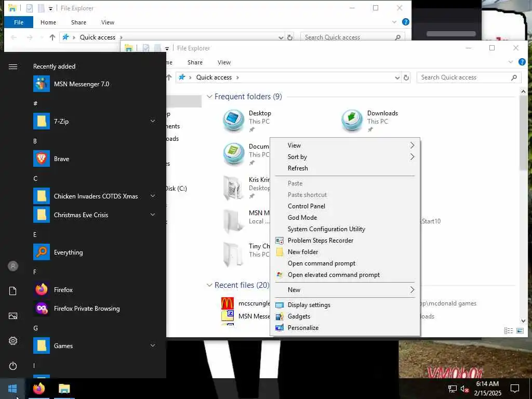Open Share tab in back File Explorer
Screen dimensions: 532x399
click(x=78, y=22)
